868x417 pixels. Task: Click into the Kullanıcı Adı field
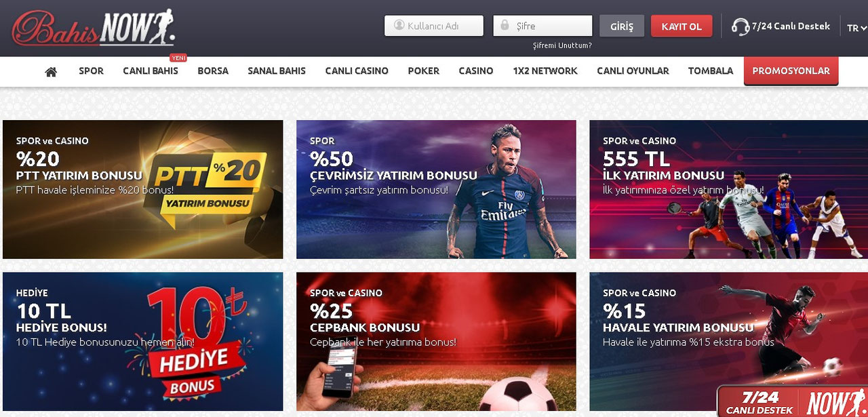click(x=434, y=26)
